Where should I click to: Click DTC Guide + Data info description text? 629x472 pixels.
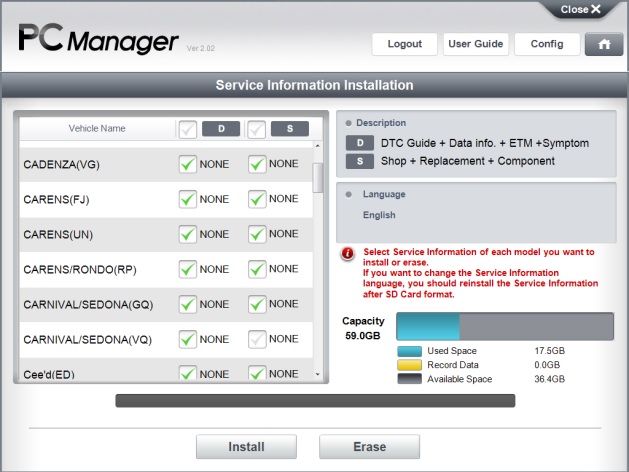pos(485,143)
